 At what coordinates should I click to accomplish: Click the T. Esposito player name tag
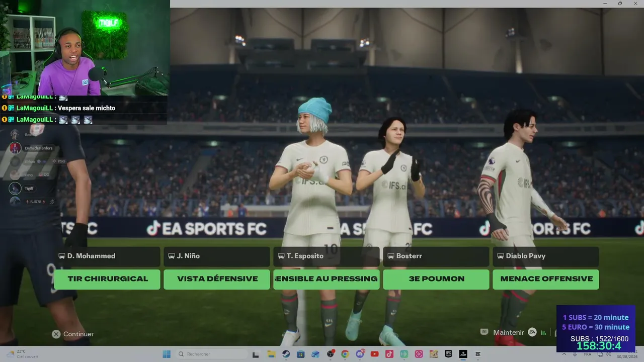327,256
